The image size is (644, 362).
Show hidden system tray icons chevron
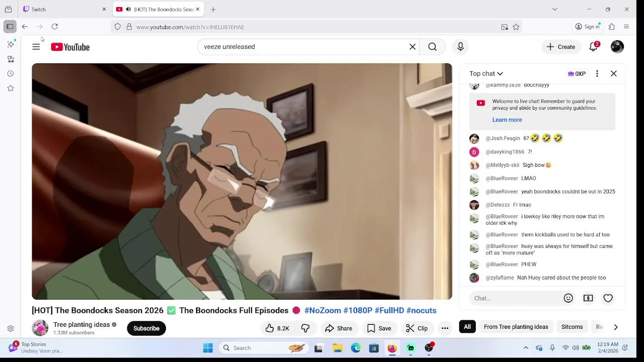pos(526,348)
